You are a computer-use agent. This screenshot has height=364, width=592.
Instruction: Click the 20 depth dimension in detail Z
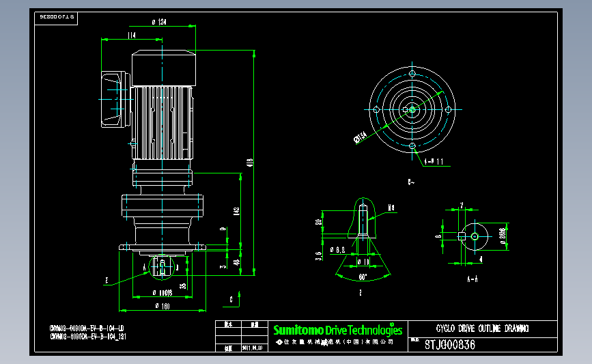(x=319, y=222)
